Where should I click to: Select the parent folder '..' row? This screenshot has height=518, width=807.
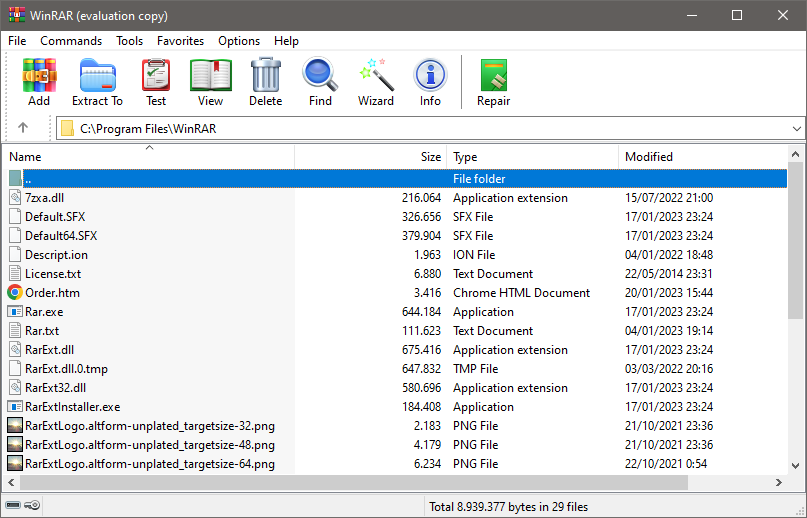tap(395, 179)
